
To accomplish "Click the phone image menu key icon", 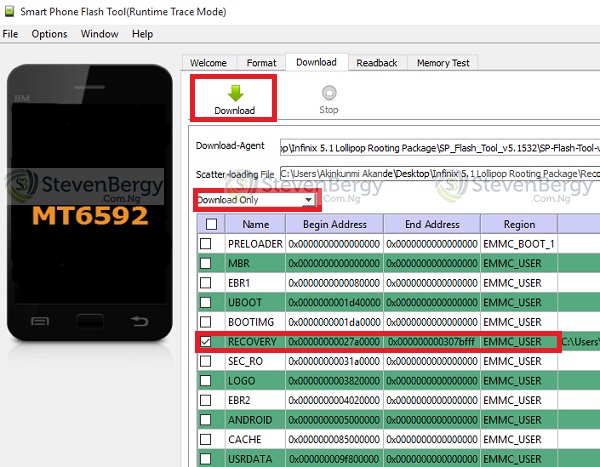I will tap(40, 321).
